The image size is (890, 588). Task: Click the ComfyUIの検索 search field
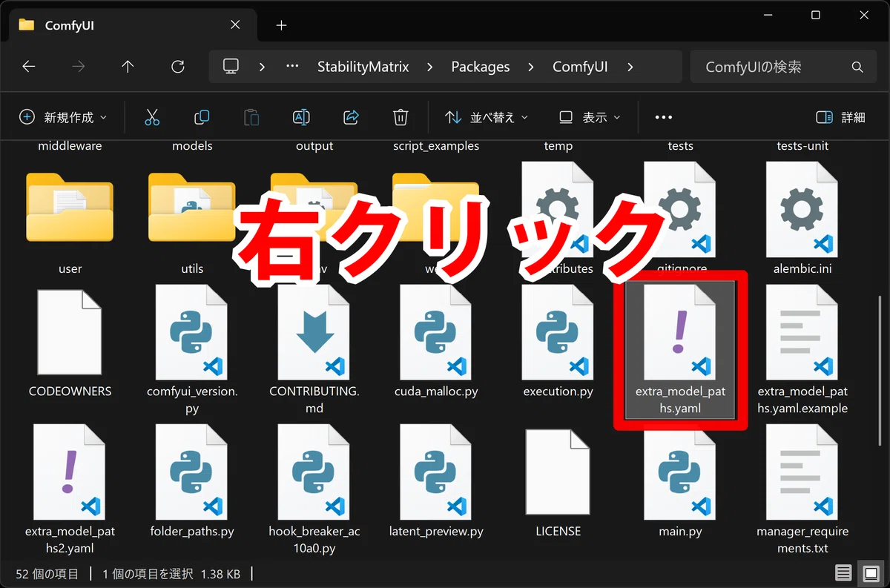(783, 67)
